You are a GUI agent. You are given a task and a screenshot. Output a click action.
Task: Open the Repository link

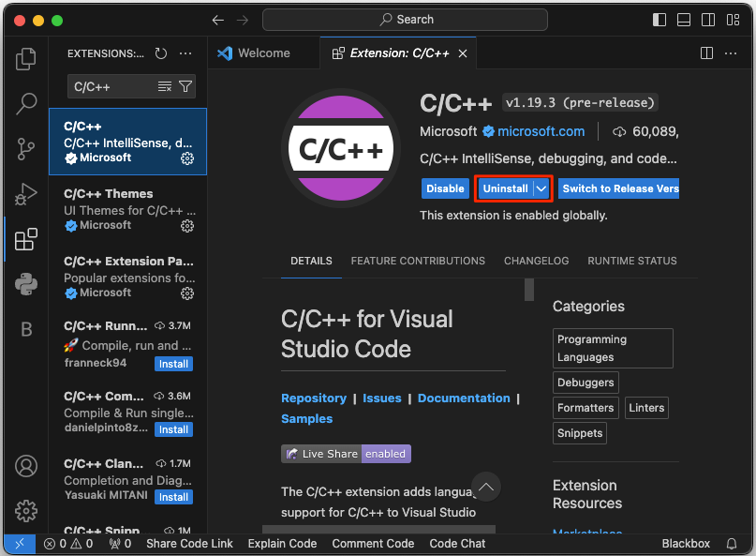tap(314, 398)
